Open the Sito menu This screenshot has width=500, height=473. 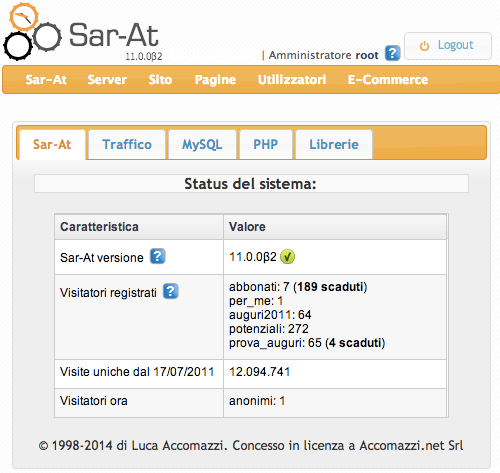160,80
